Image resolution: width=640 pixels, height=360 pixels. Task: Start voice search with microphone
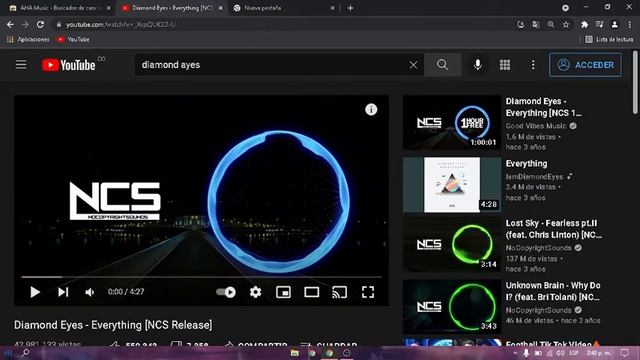[478, 65]
